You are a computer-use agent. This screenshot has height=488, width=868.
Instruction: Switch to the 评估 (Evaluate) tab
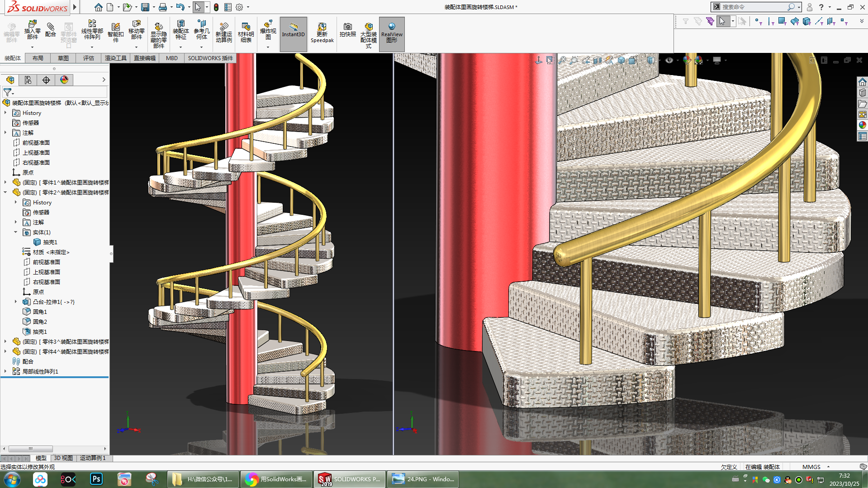click(x=89, y=58)
